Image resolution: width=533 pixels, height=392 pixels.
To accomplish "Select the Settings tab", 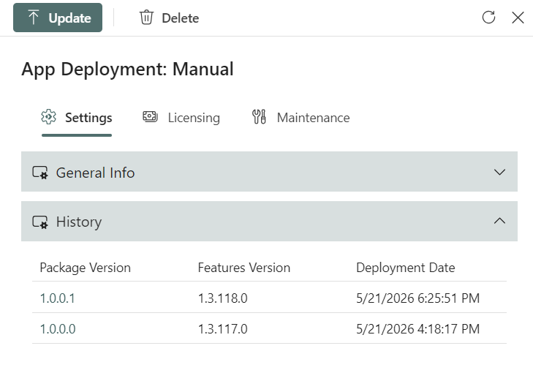I will click(x=77, y=118).
